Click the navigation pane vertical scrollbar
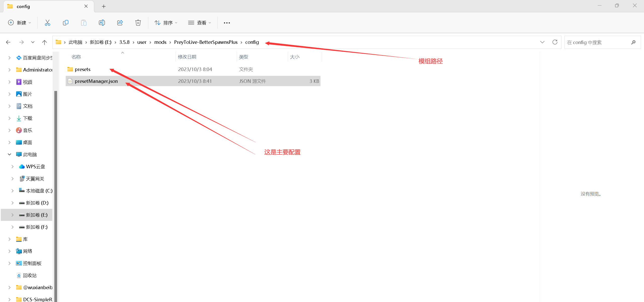 56,196
